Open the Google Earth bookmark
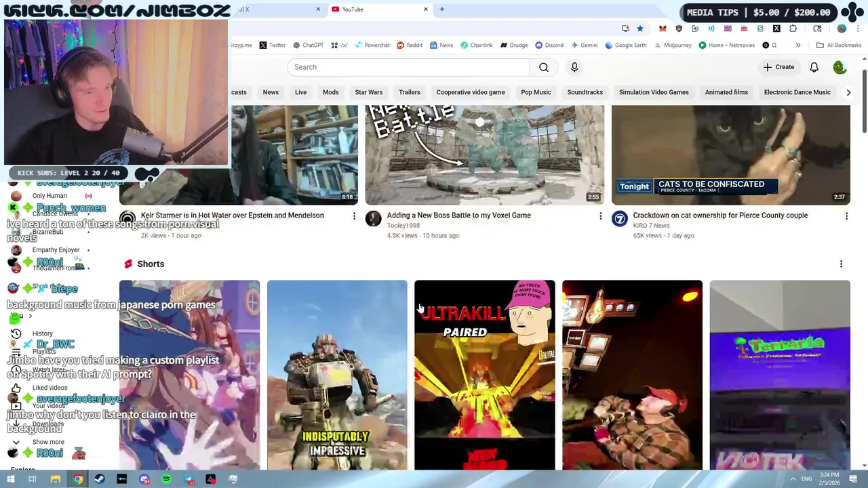868x488 pixels. (627, 45)
